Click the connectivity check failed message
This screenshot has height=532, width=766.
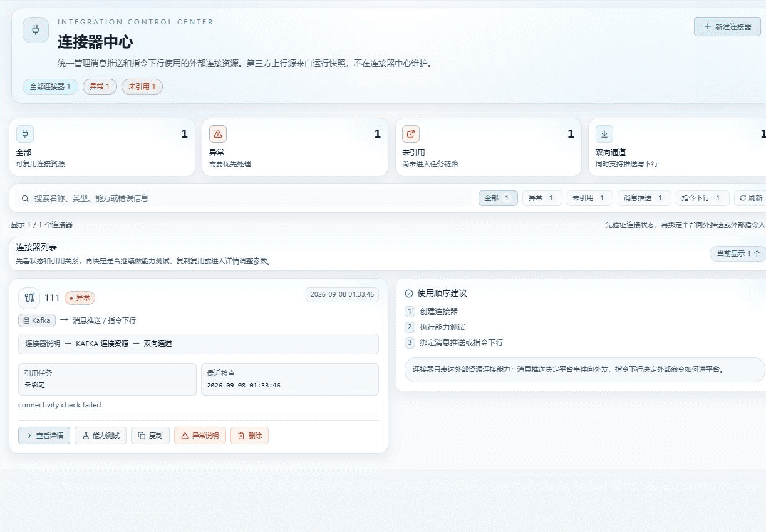(60, 405)
